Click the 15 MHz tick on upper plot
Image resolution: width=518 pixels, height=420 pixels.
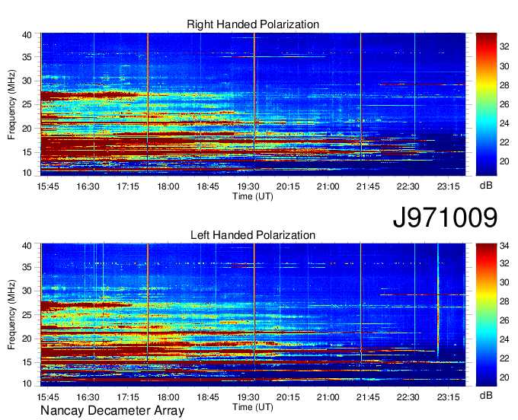[27, 152]
